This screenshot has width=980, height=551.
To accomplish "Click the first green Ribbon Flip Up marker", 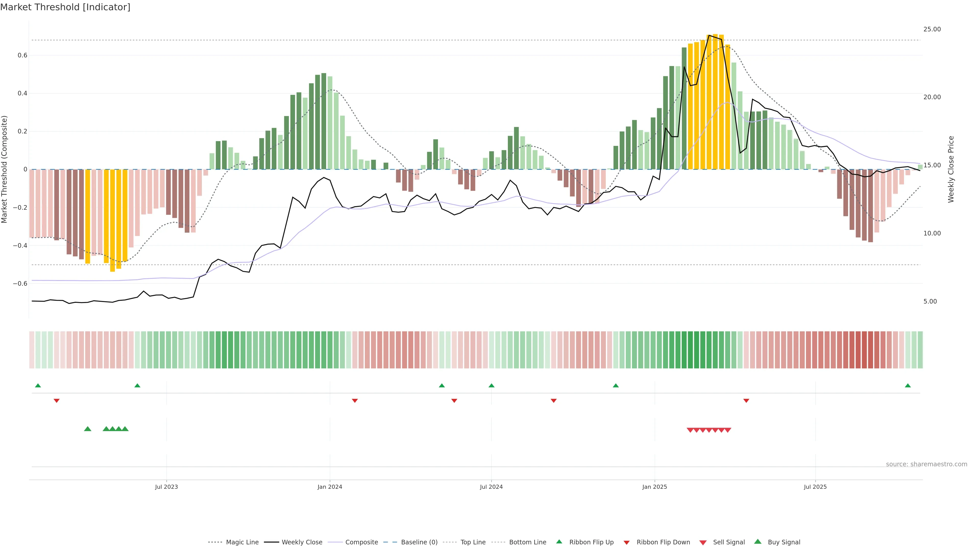I will pos(38,386).
